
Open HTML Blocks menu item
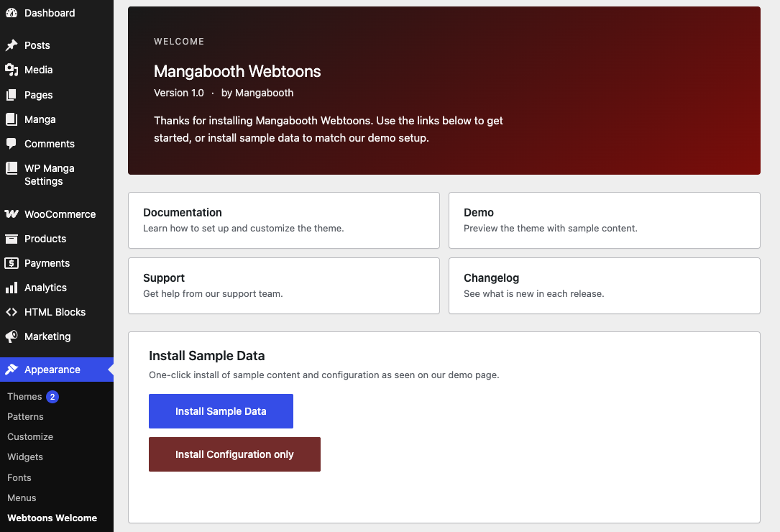55,312
